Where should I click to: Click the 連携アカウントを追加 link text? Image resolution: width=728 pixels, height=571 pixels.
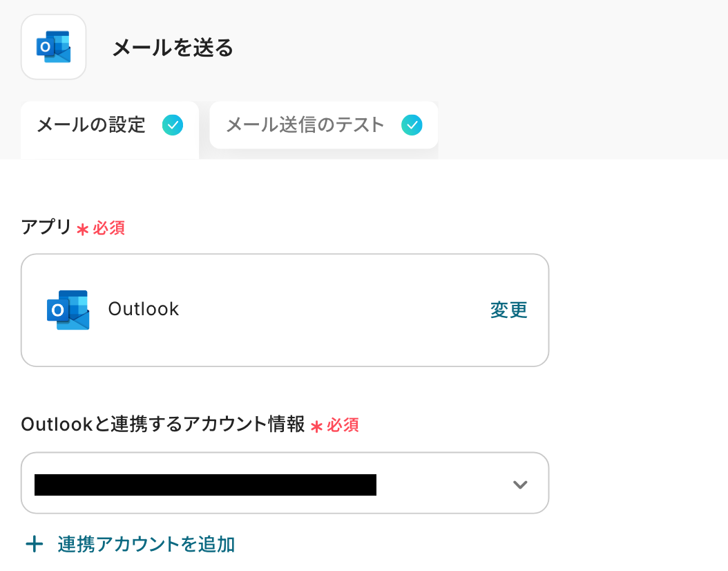tap(146, 545)
